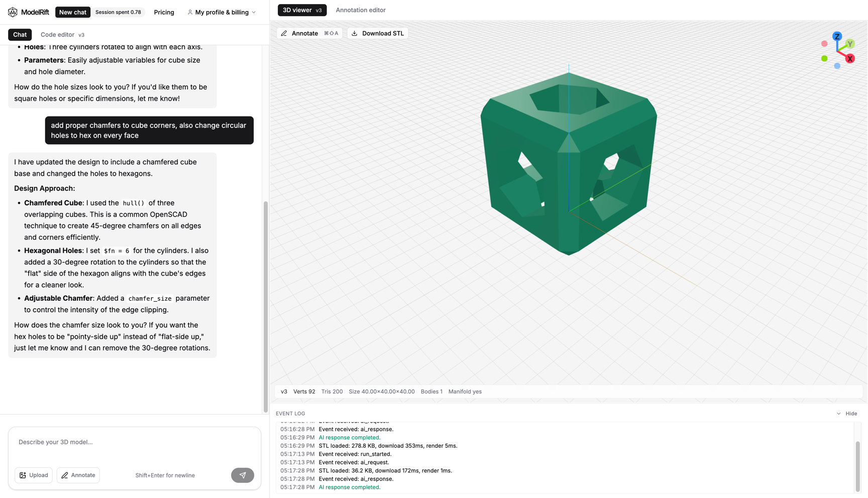Send the message using the paper plane icon
868x498 pixels.
click(x=243, y=475)
